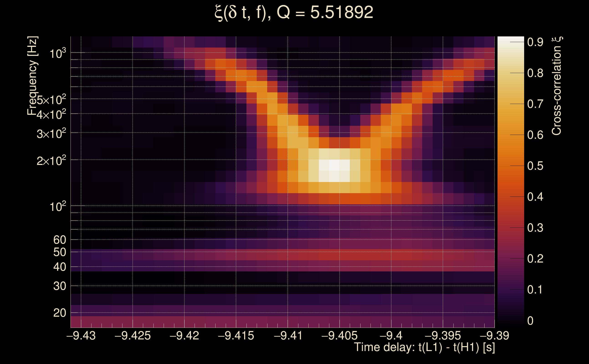This screenshot has width=589, height=364.
Task: Click the 0.7 label on the color bar
Action: 535,104
